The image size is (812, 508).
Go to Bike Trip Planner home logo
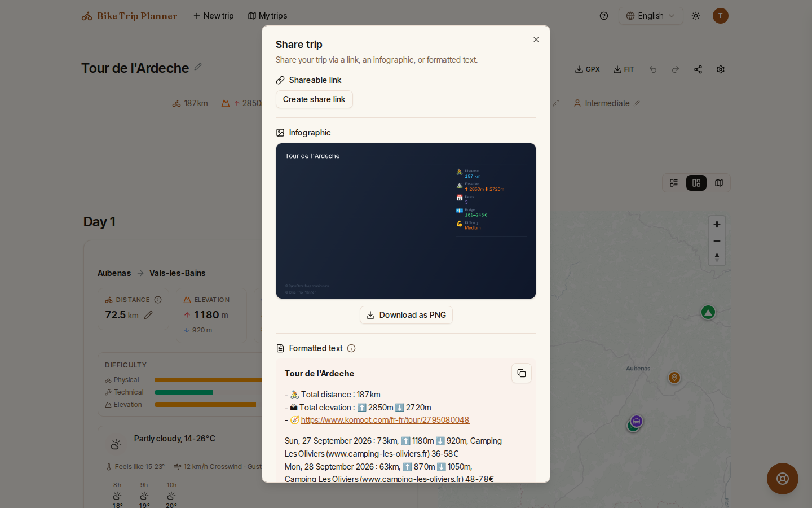[129, 16]
